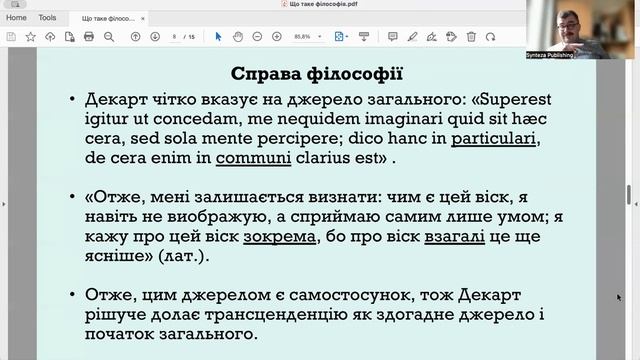Close the 'Що таке філосо...' document tab

[x=143, y=18]
